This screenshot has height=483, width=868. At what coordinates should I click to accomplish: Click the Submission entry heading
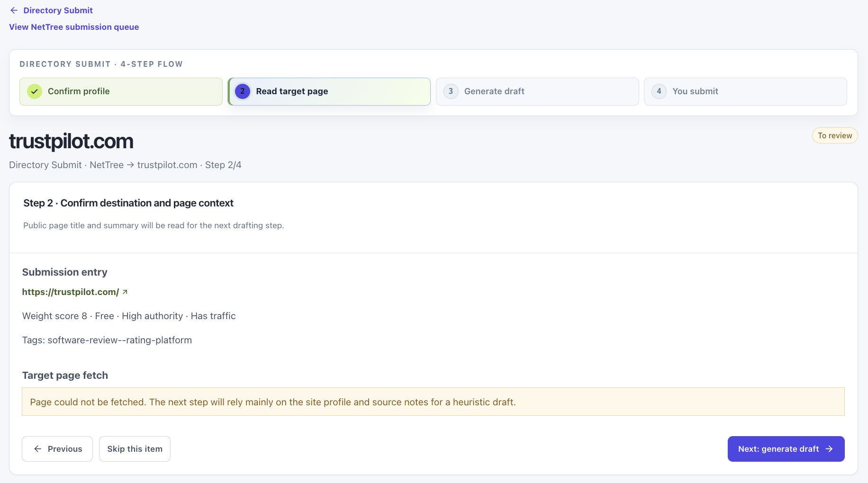click(65, 272)
